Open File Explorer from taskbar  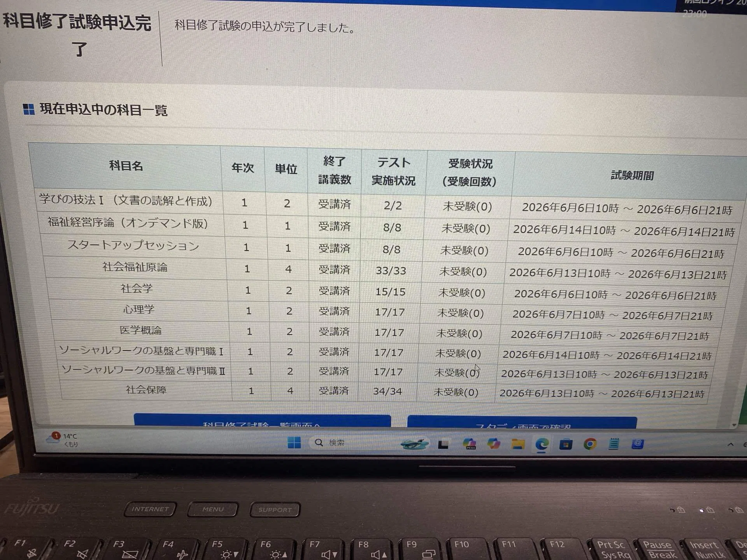pos(518,444)
